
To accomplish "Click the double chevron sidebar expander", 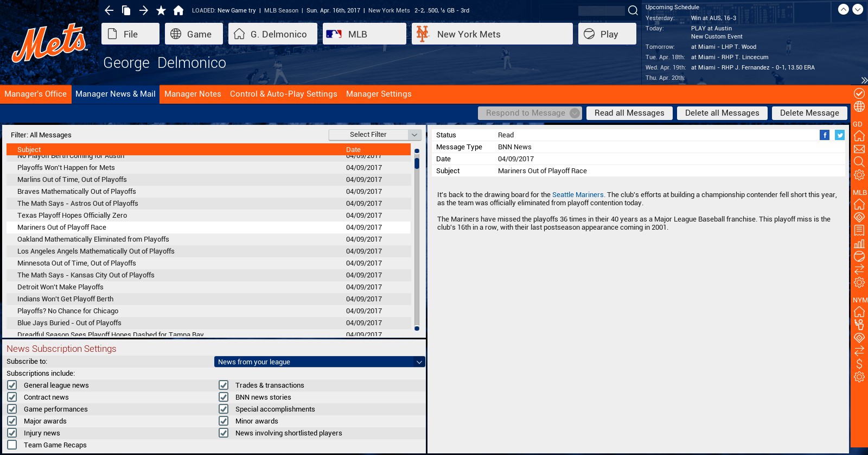I will (x=864, y=80).
